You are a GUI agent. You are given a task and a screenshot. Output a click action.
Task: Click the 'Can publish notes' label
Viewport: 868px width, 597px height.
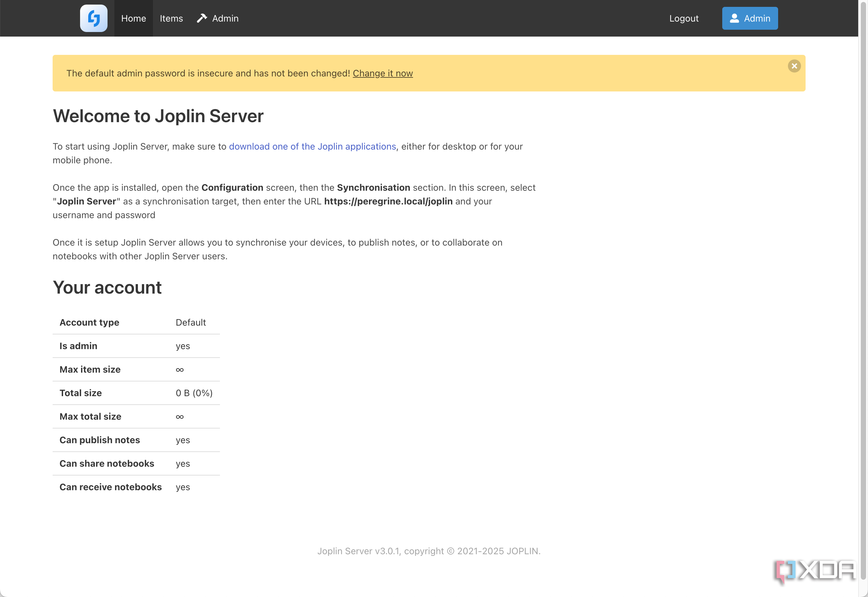coord(100,440)
